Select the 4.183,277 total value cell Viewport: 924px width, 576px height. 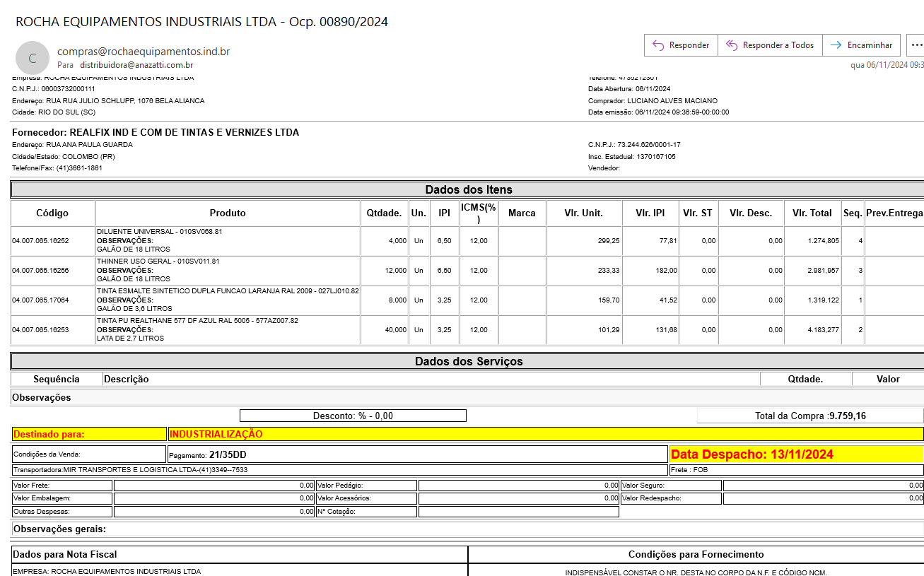tap(812, 330)
